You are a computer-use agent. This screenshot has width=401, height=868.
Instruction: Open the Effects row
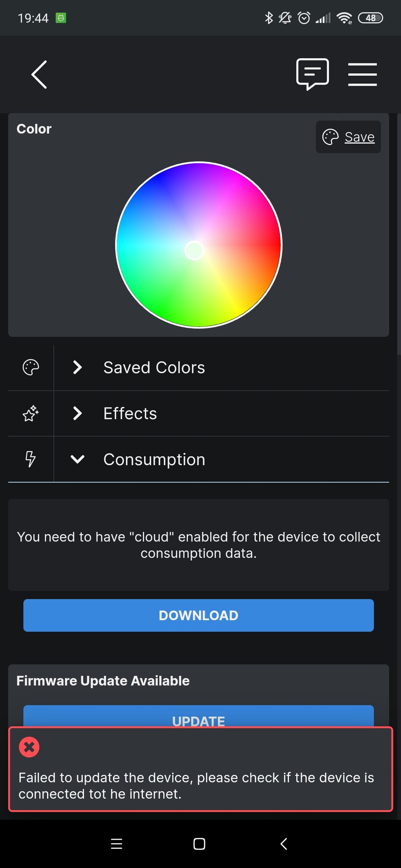198,413
